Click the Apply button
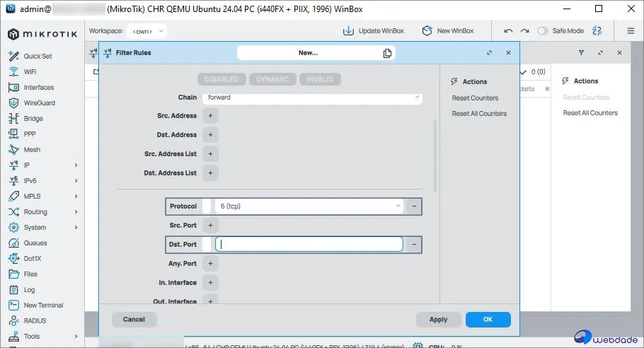 (x=438, y=320)
